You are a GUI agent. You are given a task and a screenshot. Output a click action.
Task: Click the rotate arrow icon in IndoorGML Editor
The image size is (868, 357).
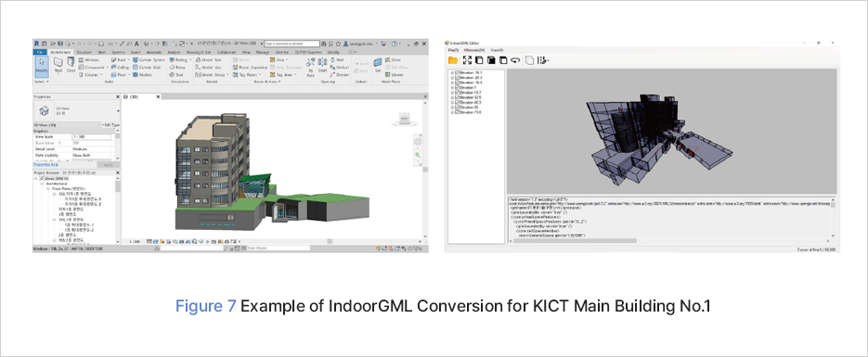(515, 60)
